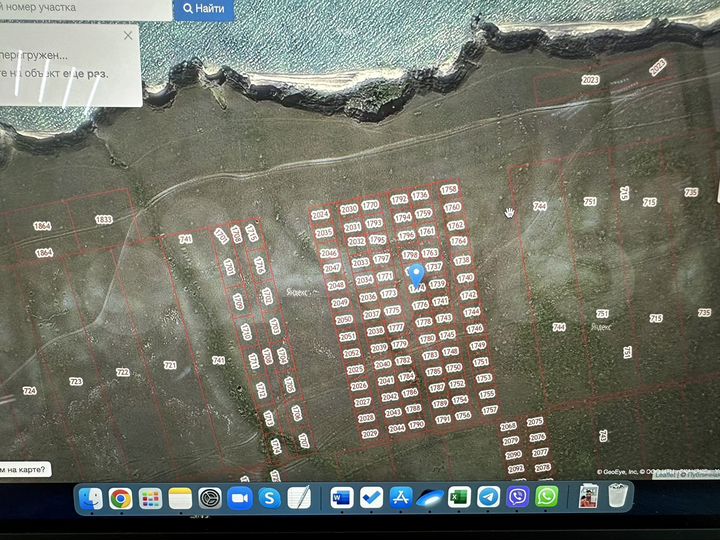Open Google Chrome from the dock
The height and width of the screenshot is (540, 720).
pos(120,498)
